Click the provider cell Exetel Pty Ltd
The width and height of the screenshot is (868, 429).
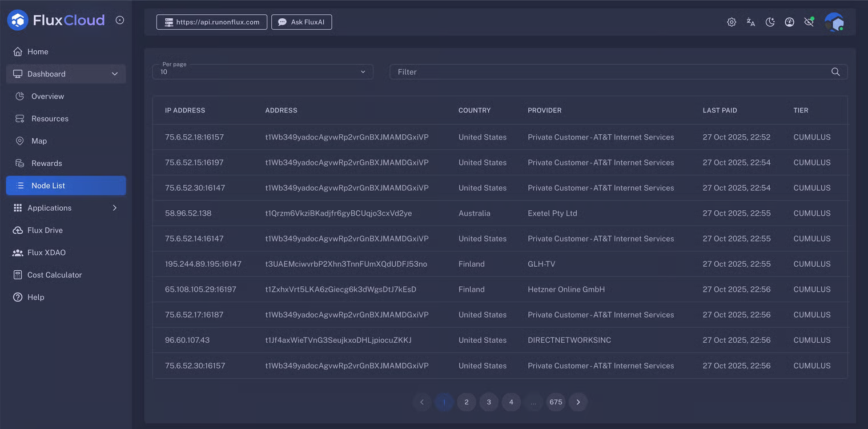[552, 213]
